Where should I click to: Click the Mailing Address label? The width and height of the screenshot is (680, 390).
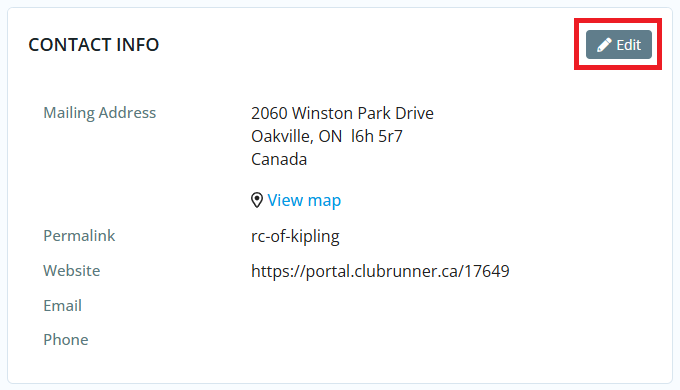click(x=99, y=113)
